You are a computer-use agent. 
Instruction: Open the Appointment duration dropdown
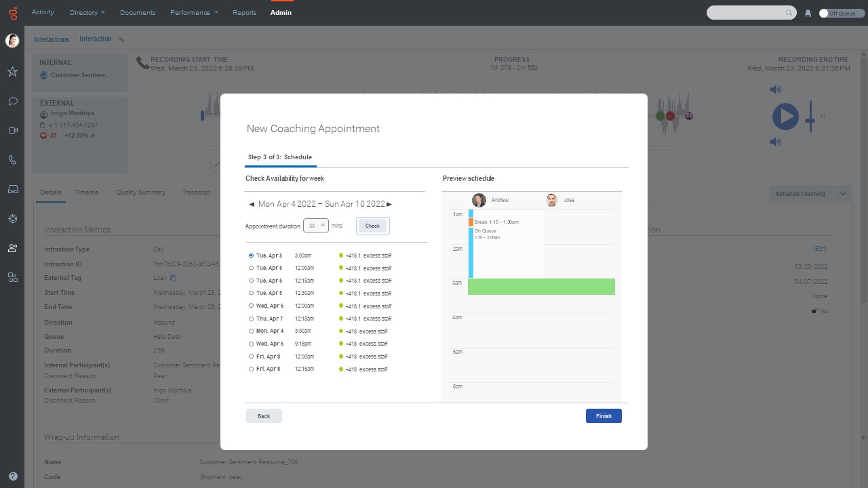tap(316, 225)
